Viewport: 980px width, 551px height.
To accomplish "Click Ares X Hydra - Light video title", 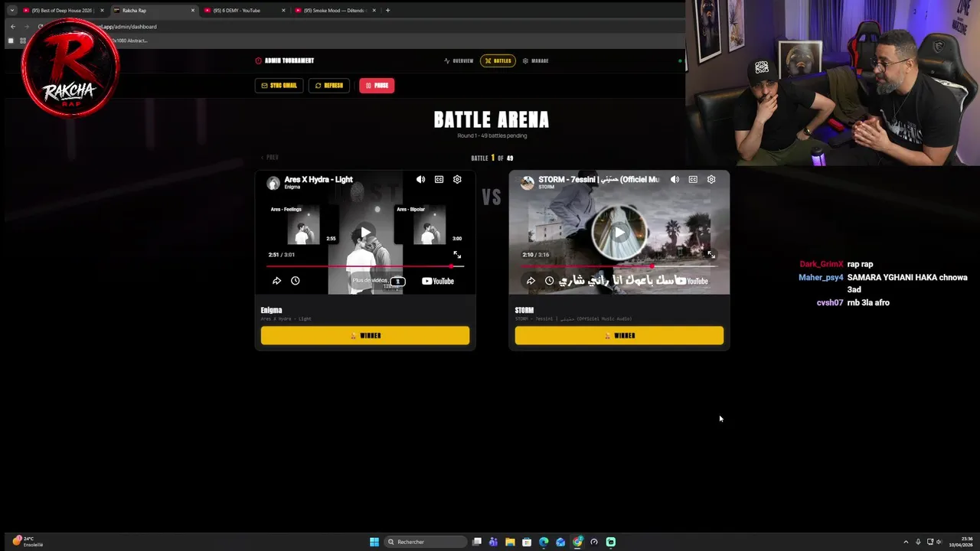I will 318,180.
